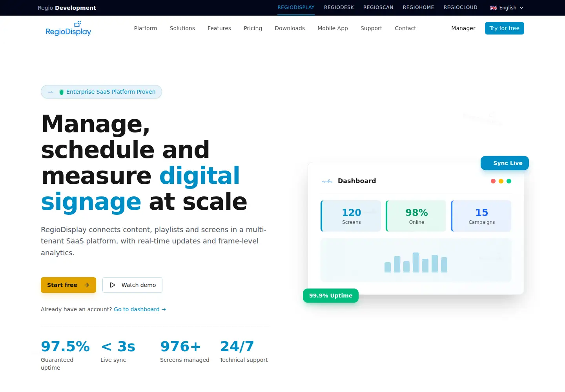This screenshot has height=392, width=565.
Task: Click the 120 Screens stat card
Action: (351, 216)
